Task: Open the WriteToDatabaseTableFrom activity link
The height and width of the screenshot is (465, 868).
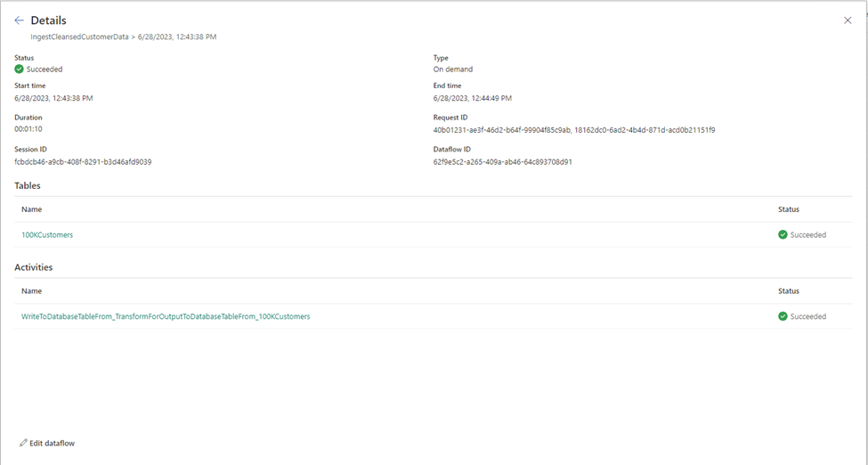Action: [166, 316]
